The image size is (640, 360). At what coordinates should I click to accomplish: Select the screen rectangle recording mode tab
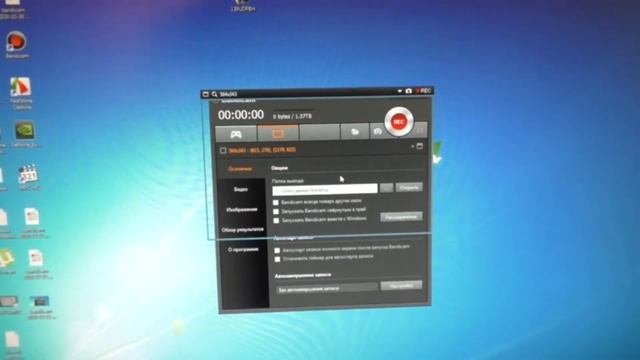(x=278, y=133)
